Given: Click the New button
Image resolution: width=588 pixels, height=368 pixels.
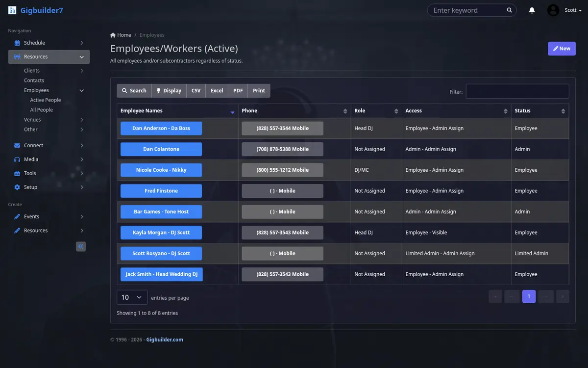Looking at the screenshot, I should click(562, 49).
